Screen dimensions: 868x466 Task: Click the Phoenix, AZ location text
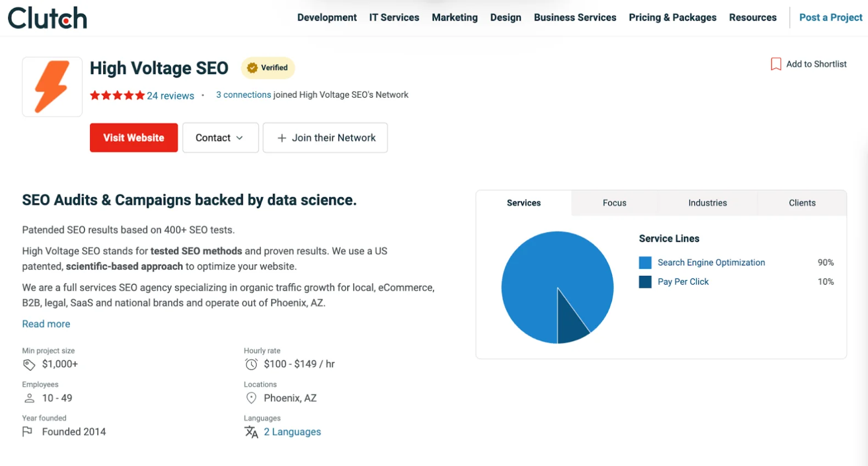pyautogui.click(x=290, y=398)
